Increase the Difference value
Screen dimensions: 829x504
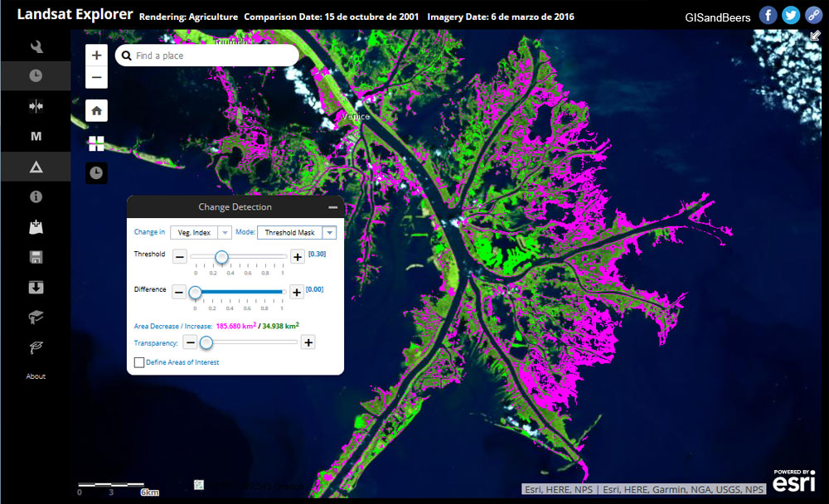(297, 293)
